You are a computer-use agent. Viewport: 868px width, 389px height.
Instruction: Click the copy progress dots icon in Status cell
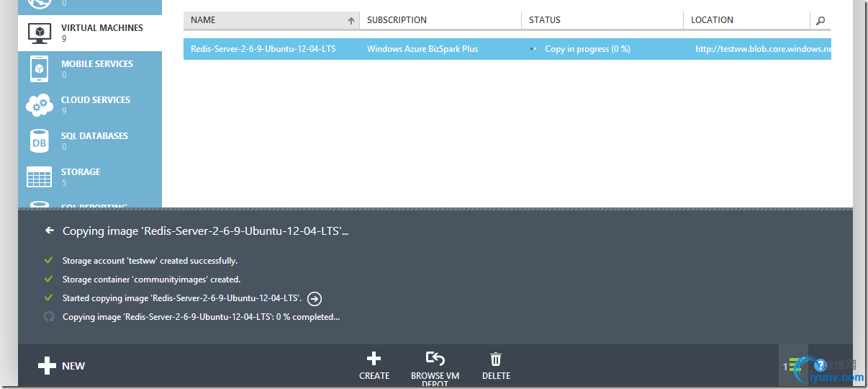(533, 49)
